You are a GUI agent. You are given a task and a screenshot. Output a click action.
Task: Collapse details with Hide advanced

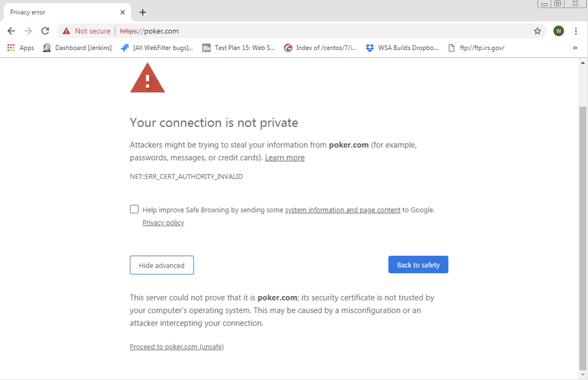click(162, 265)
